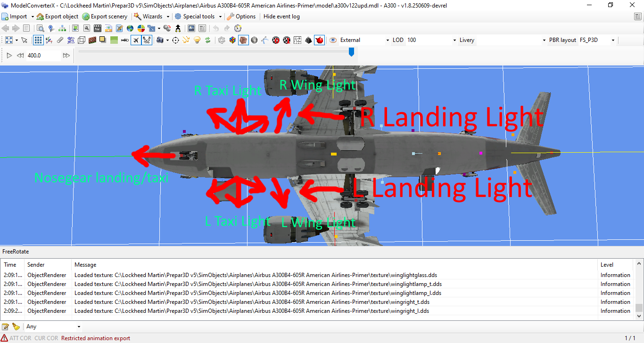Click Hide event log button
Screen dimensions: 644x343
coord(281,16)
